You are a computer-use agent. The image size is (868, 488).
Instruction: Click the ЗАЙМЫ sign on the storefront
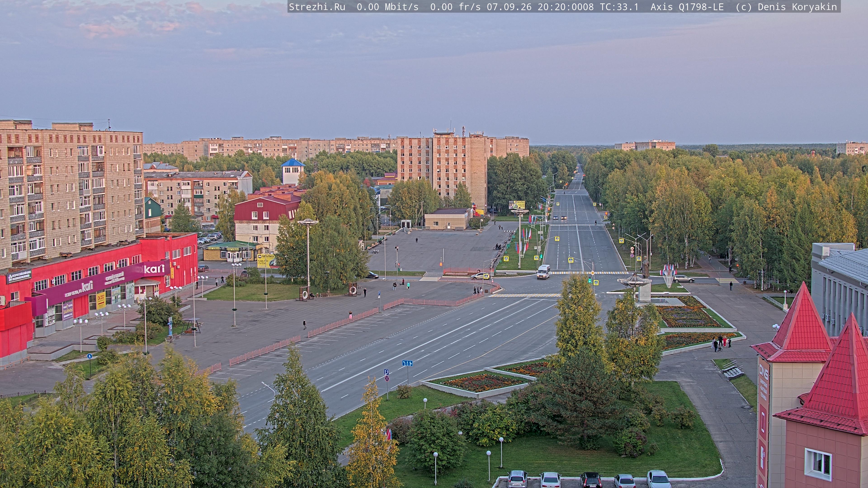(68, 311)
